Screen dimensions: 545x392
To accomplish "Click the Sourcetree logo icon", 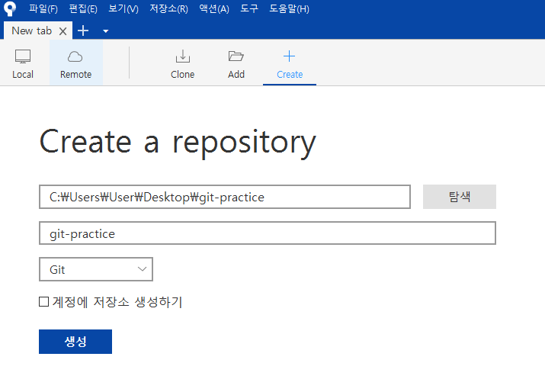I will tap(10, 8).
